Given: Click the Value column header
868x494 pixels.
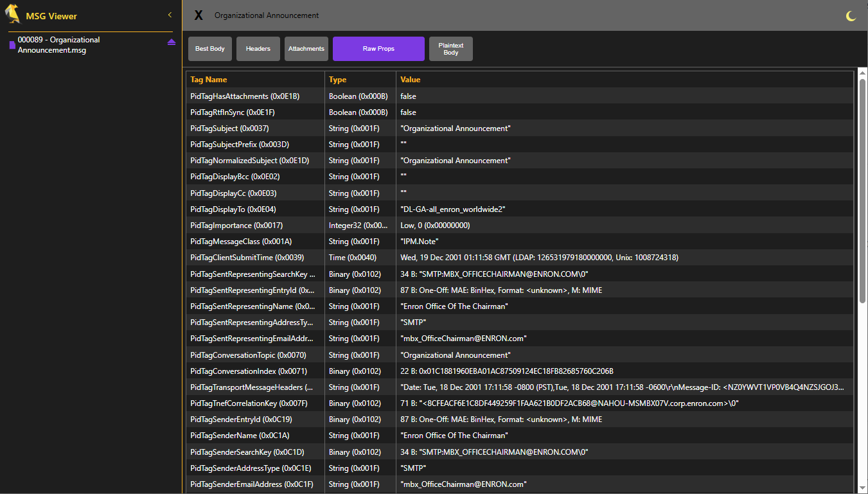Looking at the screenshot, I should pyautogui.click(x=411, y=80).
